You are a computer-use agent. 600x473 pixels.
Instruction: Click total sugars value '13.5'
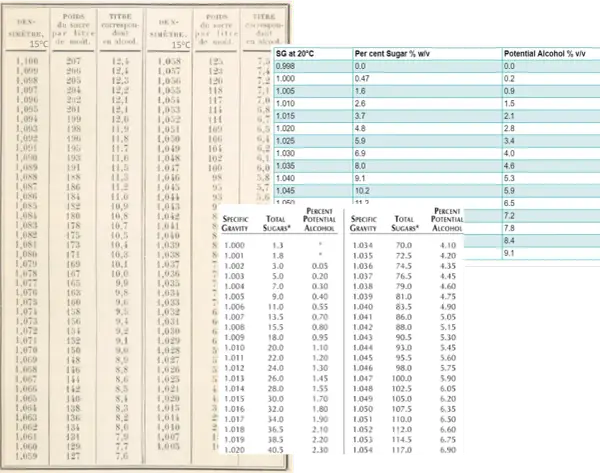276,317
